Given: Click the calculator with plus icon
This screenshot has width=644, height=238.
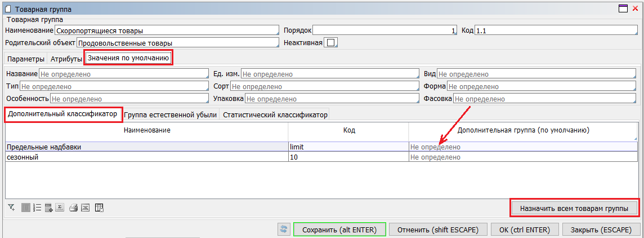Looking at the screenshot, I should click(x=49, y=208).
